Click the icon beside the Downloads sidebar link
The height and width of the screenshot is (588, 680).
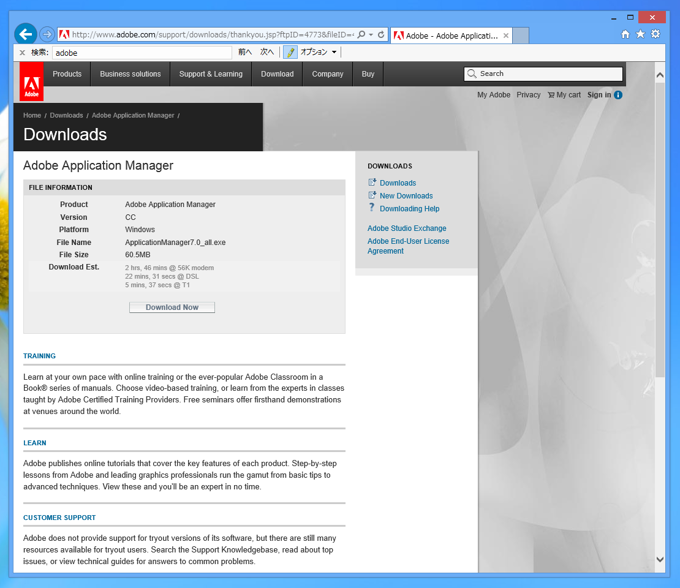coord(372,182)
